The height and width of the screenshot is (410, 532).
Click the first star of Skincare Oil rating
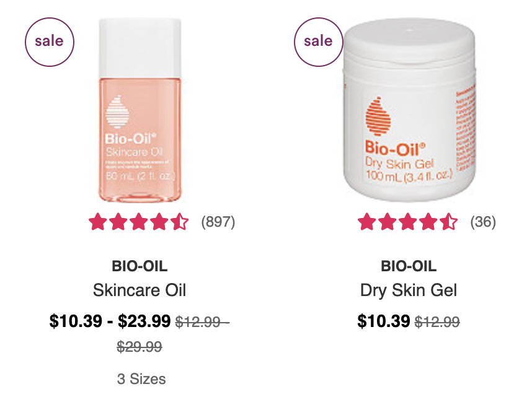tap(98, 222)
